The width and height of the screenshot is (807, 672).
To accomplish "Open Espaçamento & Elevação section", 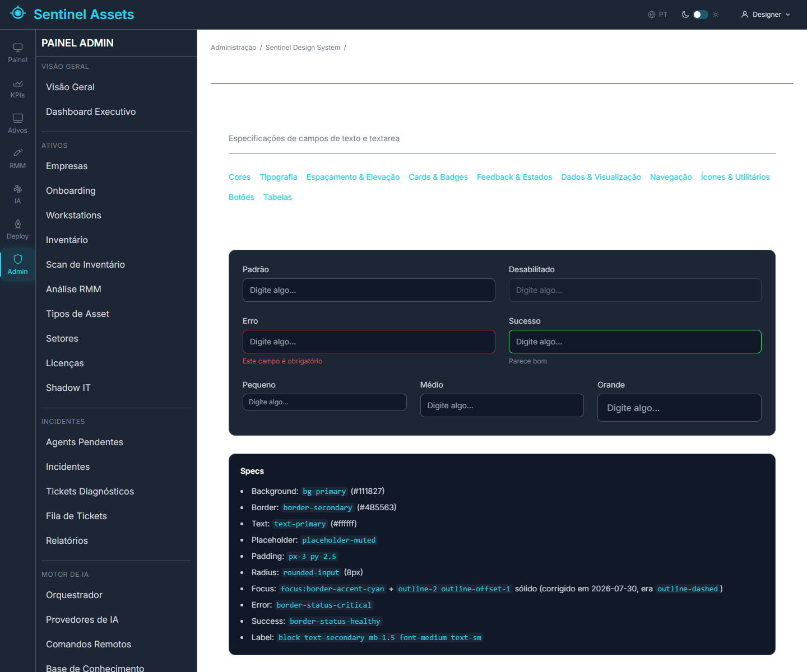I will 353,177.
